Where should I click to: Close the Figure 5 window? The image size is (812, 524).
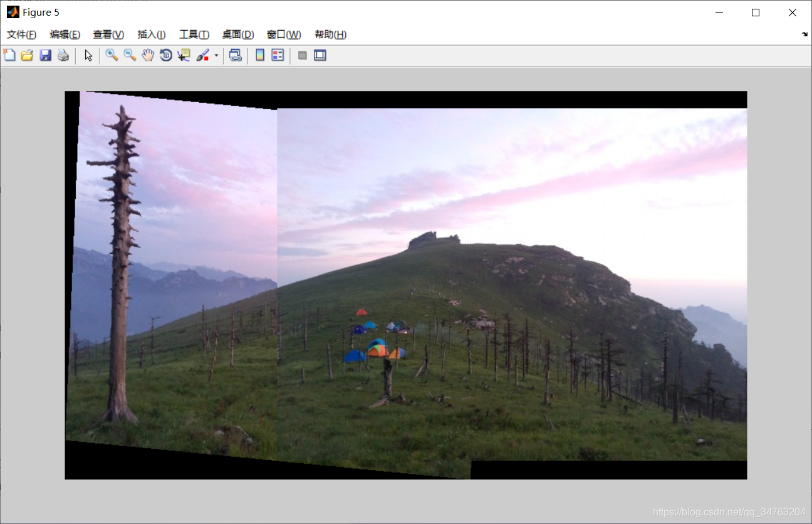(793, 13)
